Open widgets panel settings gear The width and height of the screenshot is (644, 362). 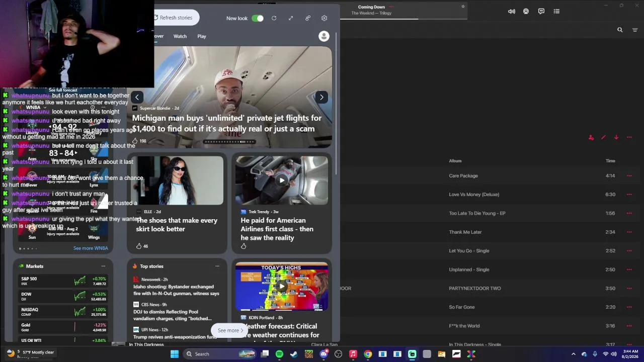click(x=324, y=18)
